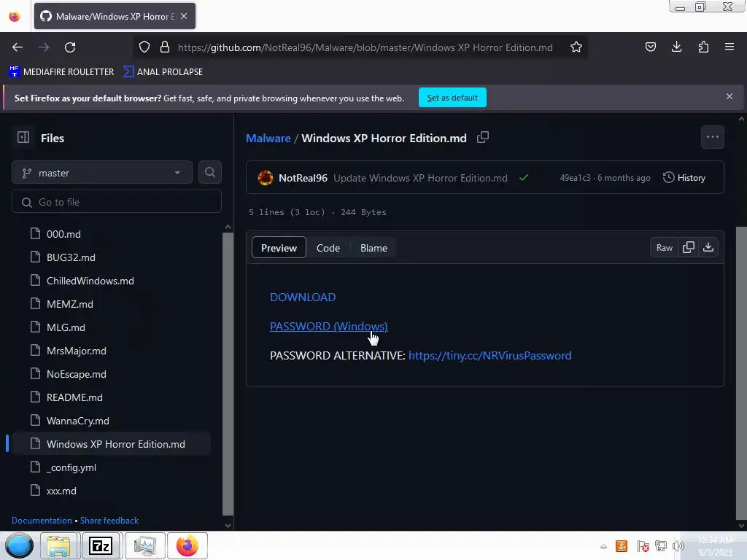747x560 pixels.
Task: Open the MEDIAFIRE ROULETTER bookmark
Action: (x=61, y=72)
